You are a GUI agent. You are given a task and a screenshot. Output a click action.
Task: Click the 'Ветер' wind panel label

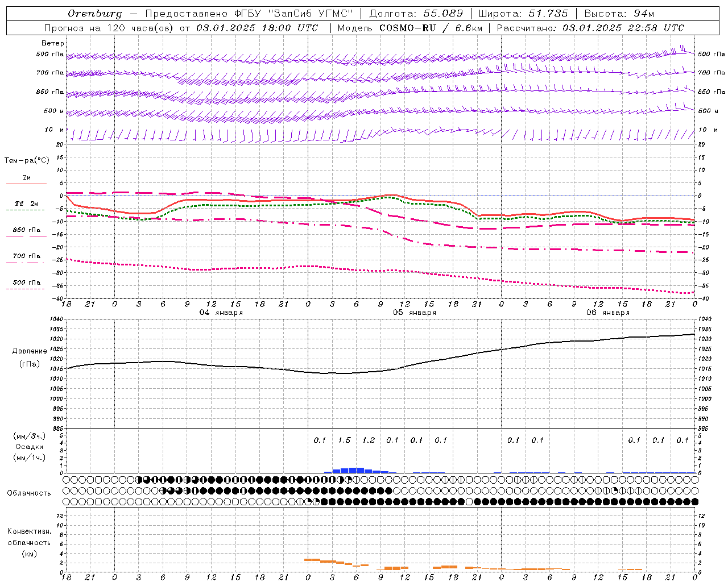(x=53, y=43)
